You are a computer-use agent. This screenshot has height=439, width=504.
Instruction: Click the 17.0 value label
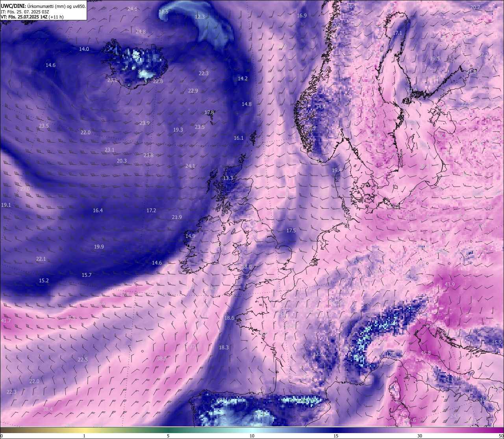(x=390, y=354)
